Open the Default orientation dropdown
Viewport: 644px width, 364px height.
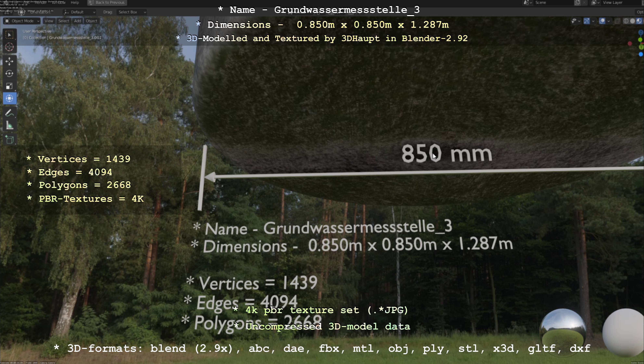tap(79, 12)
